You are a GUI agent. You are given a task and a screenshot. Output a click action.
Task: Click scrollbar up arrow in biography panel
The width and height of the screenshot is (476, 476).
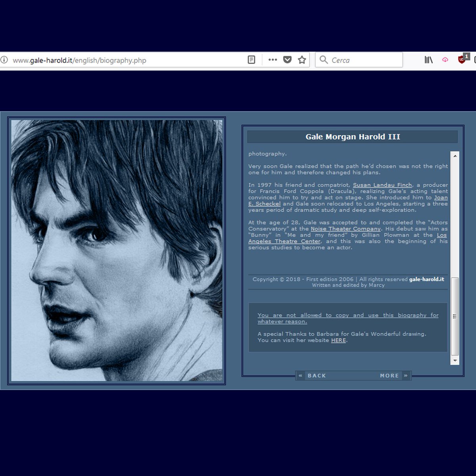(x=455, y=156)
